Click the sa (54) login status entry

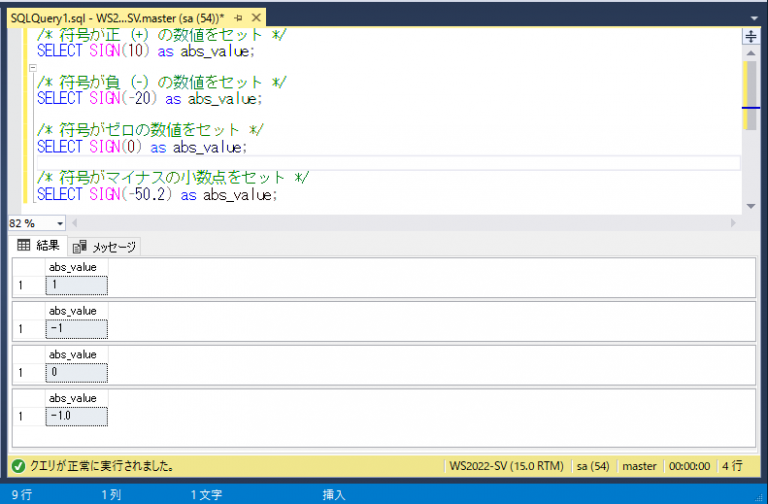point(593,466)
